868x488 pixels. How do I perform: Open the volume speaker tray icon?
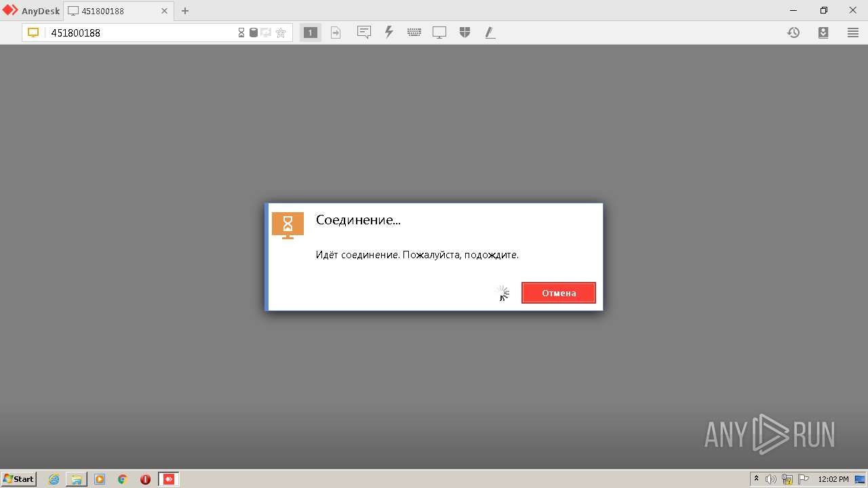771,479
